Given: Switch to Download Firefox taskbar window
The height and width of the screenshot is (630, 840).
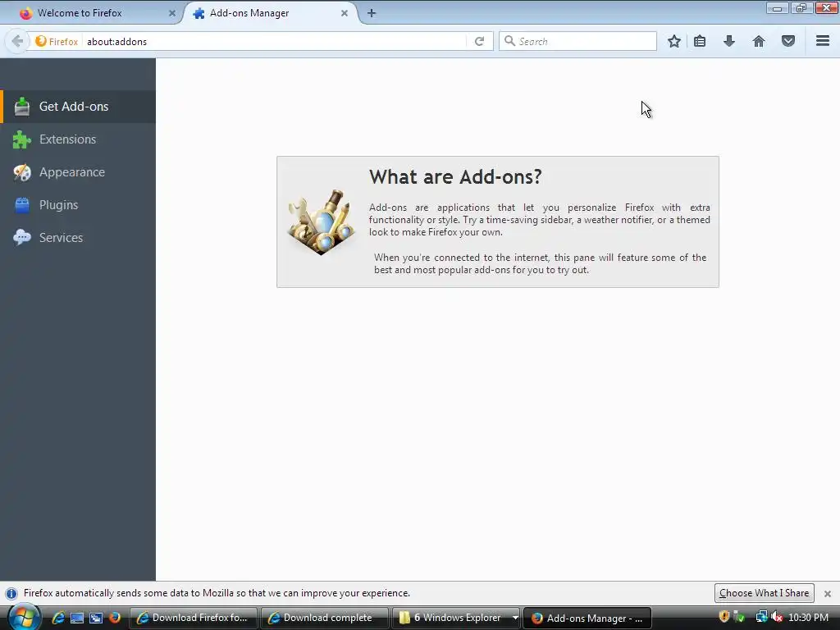Looking at the screenshot, I should (x=194, y=618).
